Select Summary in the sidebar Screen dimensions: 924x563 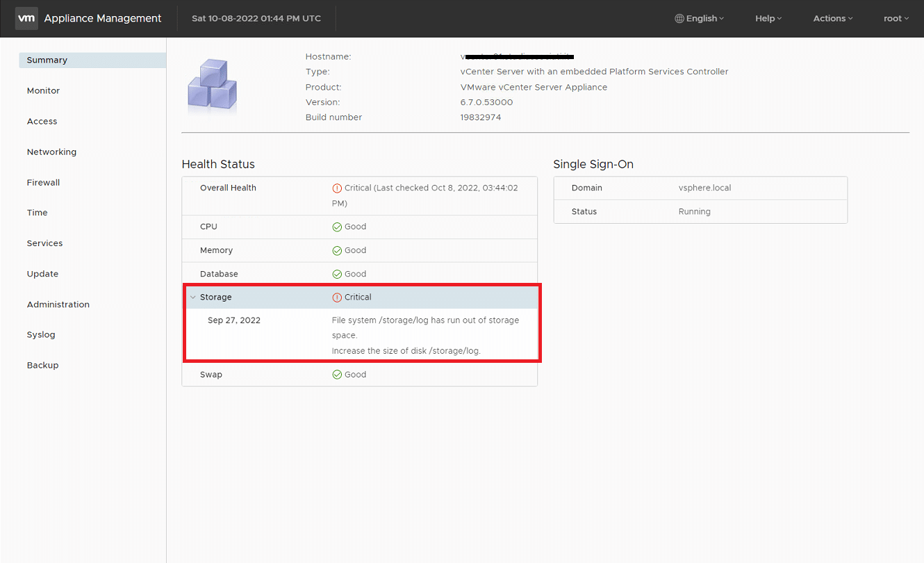[92, 60]
